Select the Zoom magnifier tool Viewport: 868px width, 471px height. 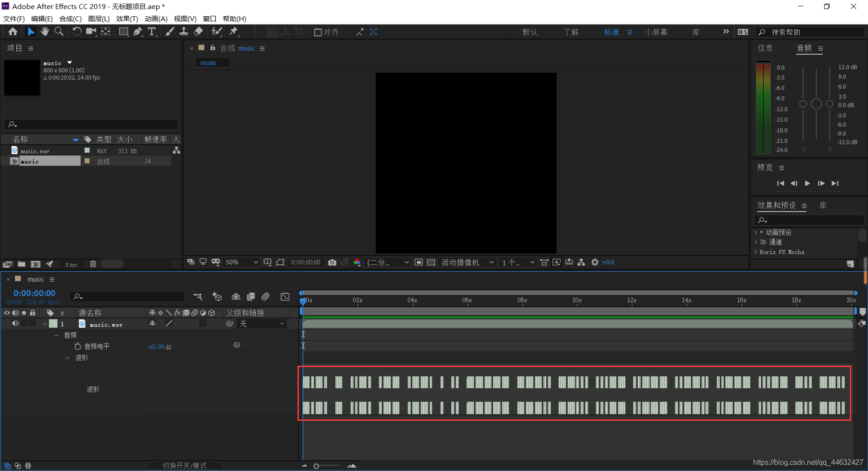pos(59,32)
